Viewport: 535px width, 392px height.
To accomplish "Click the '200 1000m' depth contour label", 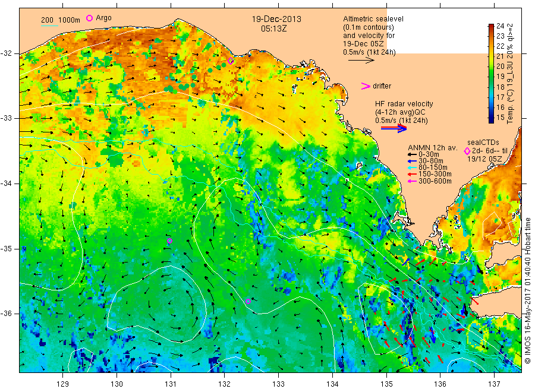I will 61,20.
